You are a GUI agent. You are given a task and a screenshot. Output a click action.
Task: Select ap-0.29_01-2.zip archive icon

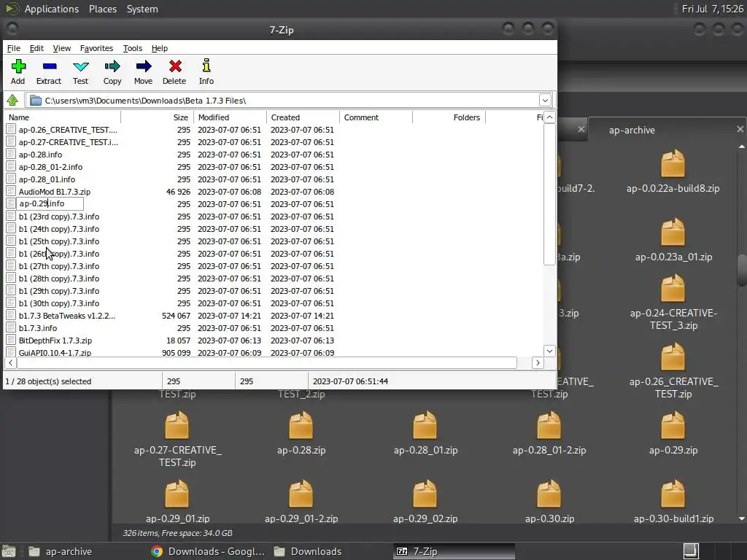coord(301,494)
